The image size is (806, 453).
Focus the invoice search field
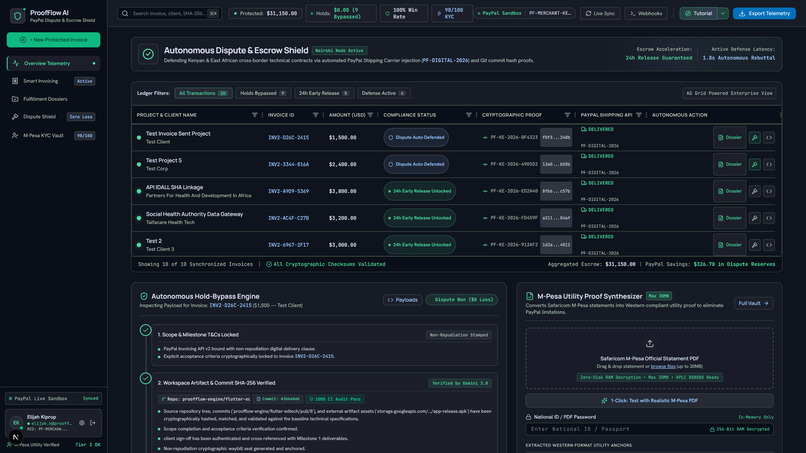click(x=170, y=13)
